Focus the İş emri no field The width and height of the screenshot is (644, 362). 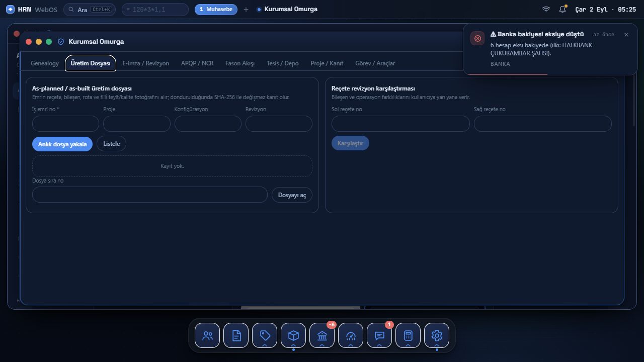(65, 124)
